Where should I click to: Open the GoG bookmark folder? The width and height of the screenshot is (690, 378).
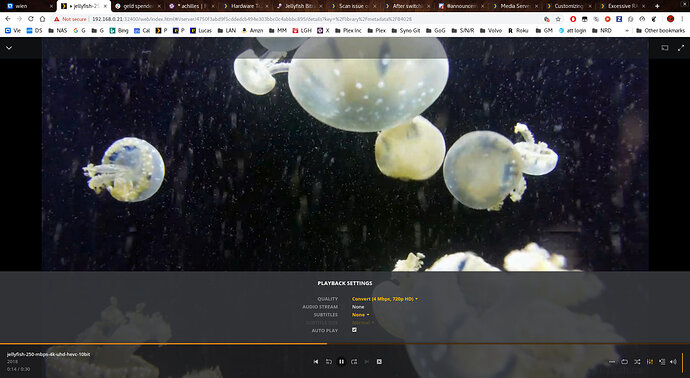tap(435, 30)
